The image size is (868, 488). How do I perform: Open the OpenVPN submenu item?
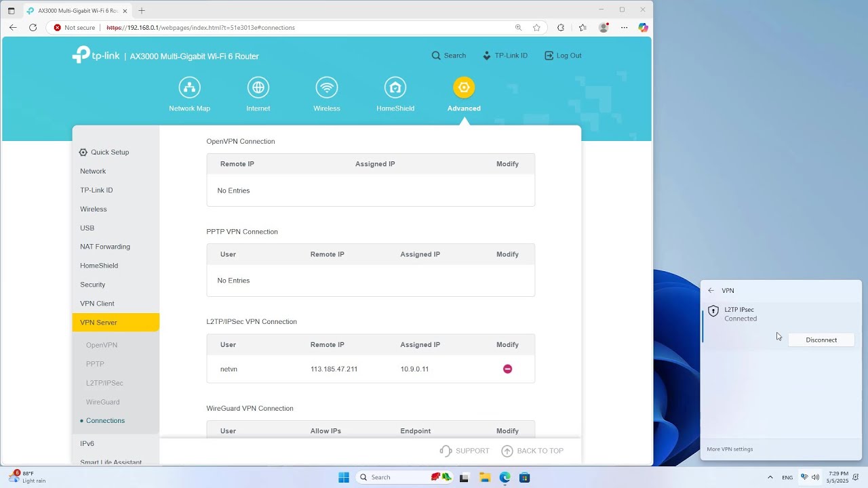tap(102, 345)
